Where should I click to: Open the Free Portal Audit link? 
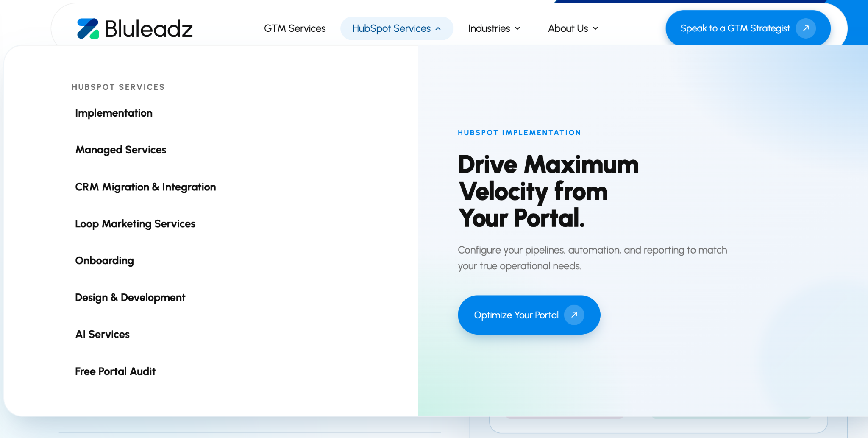click(115, 371)
